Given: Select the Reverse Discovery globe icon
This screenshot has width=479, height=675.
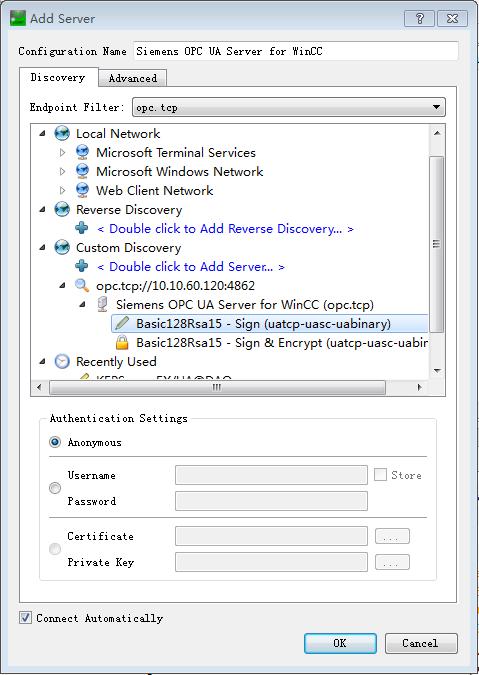Looking at the screenshot, I should (x=62, y=210).
